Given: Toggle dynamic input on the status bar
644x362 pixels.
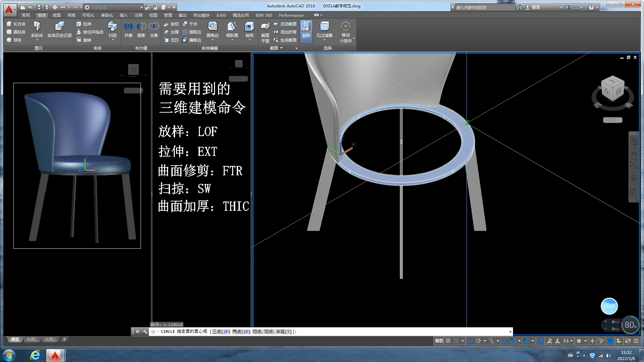Looking at the screenshot, I should [541, 341].
